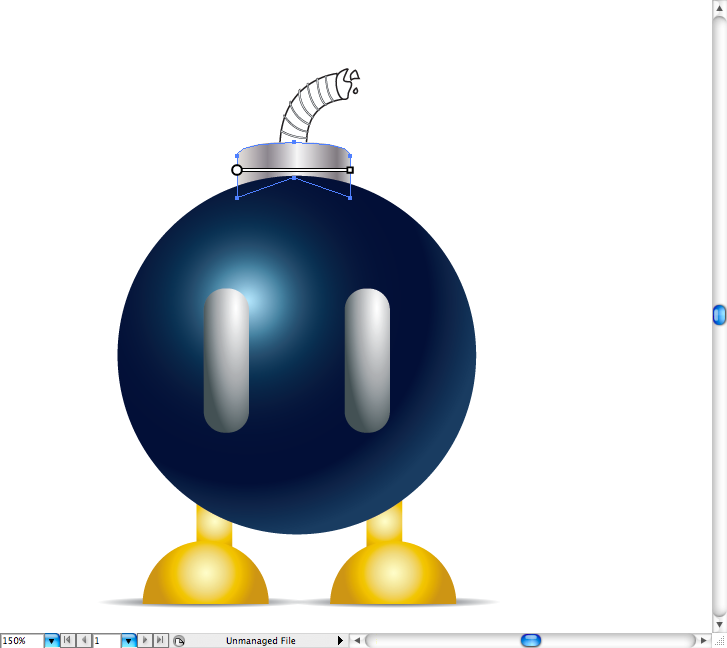Click the gradient annotator circular start point
The image size is (727, 648).
click(x=237, y=170)
